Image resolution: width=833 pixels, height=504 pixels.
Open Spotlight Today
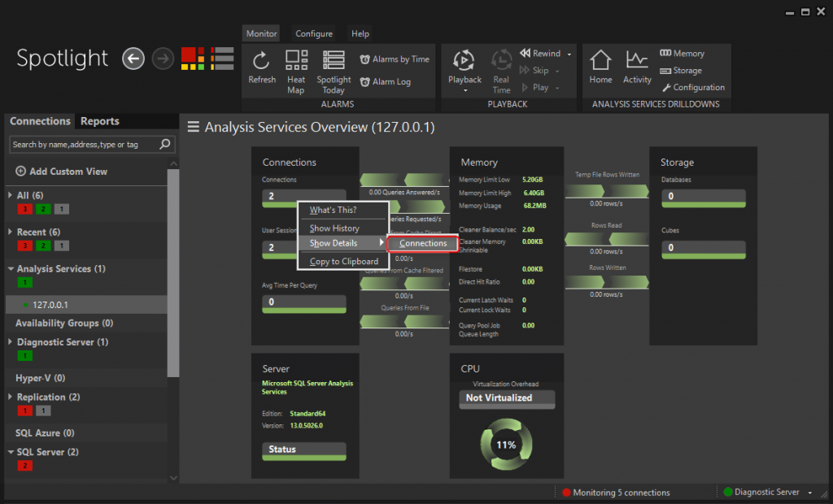pos(334,72)
